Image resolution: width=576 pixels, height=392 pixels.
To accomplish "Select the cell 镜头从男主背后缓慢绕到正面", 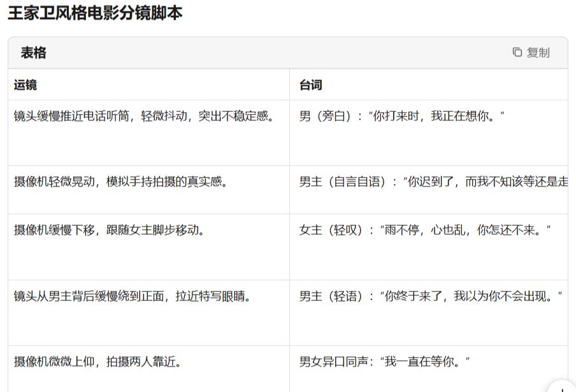I will (x=133, y=296).
